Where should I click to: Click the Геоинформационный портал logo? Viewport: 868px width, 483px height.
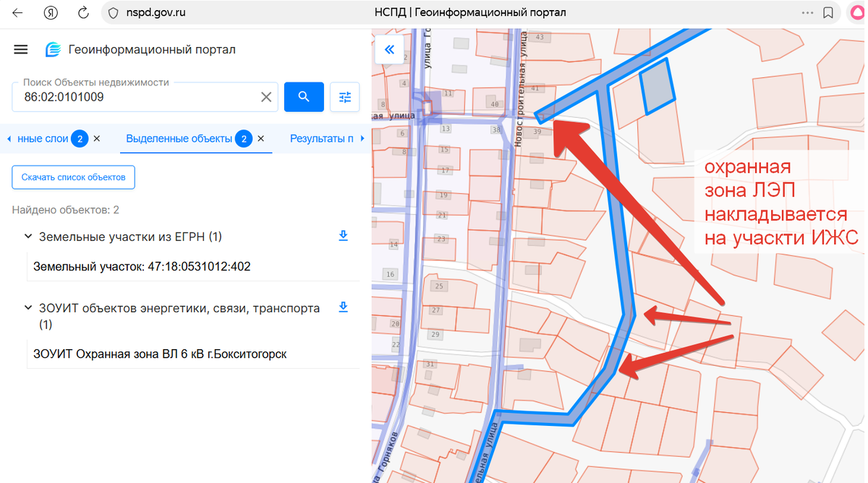140,50
